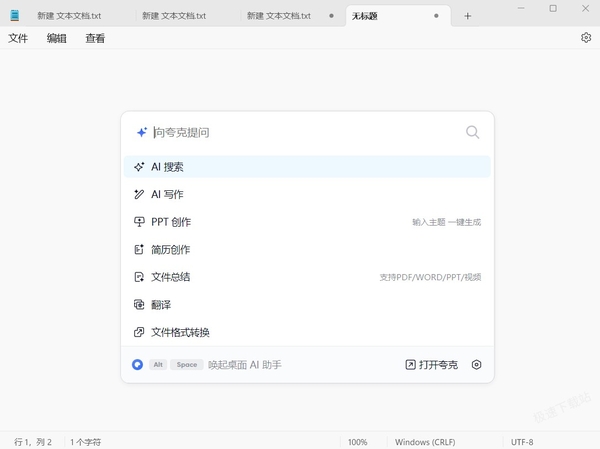The height and width of the screenshot is (449, 600).
Task: Select the AI 搜索 option
Action: (307, 167)
